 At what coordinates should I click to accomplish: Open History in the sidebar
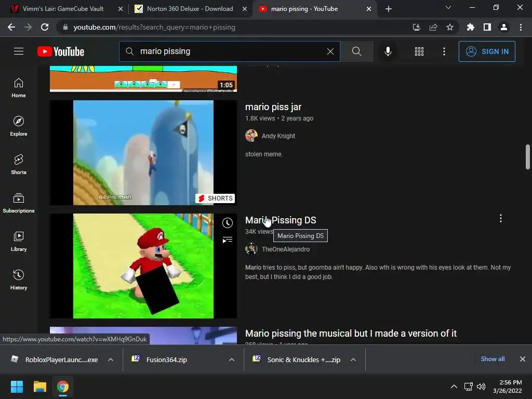(19, 280)
